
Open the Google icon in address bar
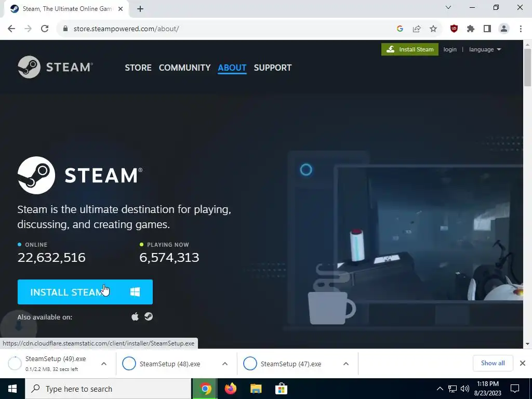pos(400,29)
